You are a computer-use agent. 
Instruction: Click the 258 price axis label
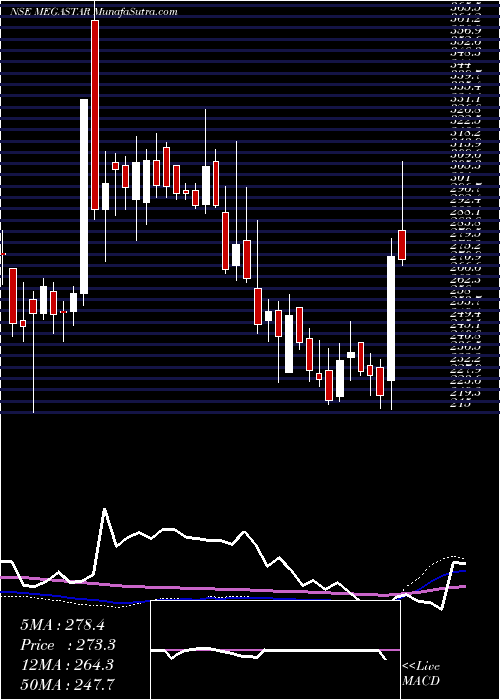[x=459, y=291]
